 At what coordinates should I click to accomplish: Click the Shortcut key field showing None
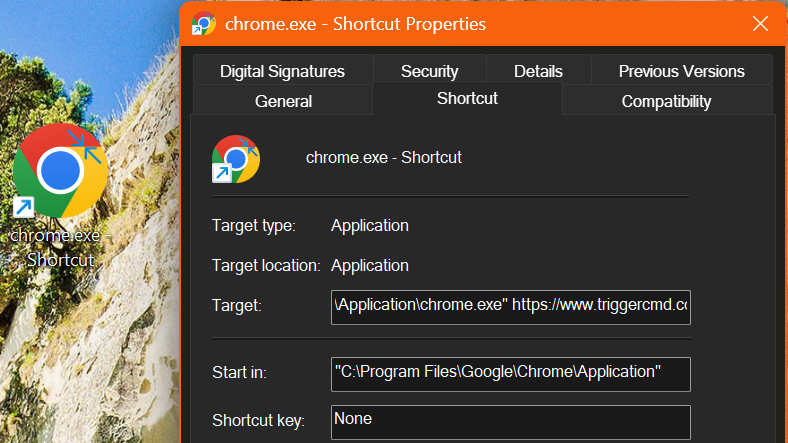pos(510,421)
